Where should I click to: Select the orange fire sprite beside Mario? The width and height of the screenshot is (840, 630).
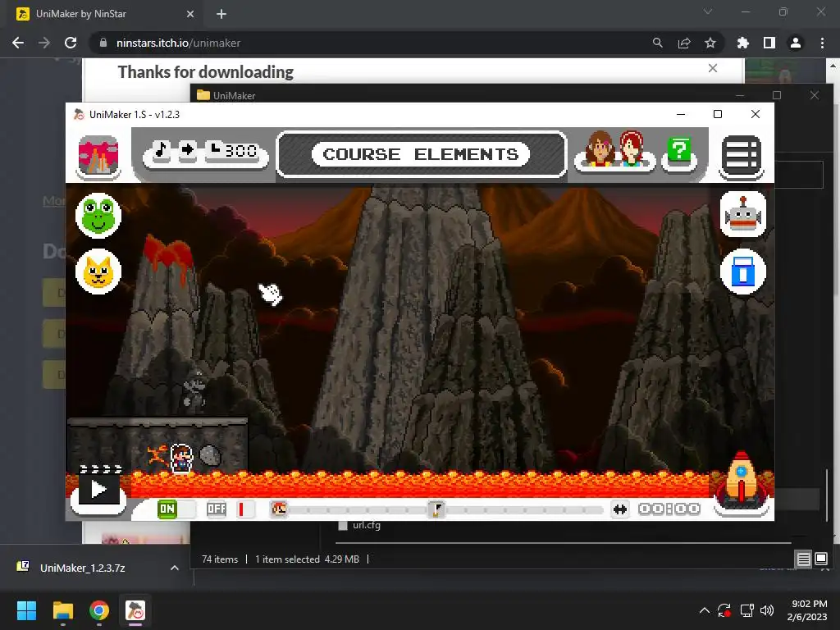click(157, 456)
